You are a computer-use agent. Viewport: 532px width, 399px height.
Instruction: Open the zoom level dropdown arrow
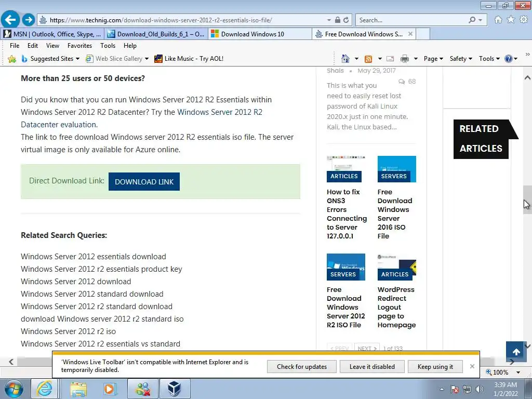pyautogui.click(x=518, y=372)
